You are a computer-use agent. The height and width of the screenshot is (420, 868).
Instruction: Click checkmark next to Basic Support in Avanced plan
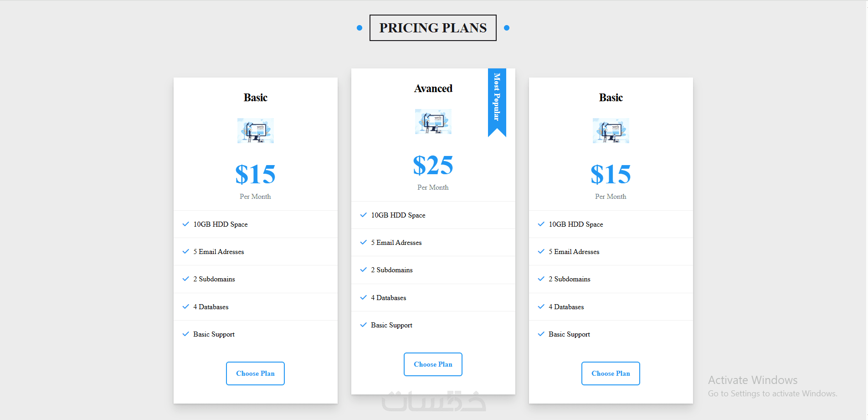click(363, 325)
